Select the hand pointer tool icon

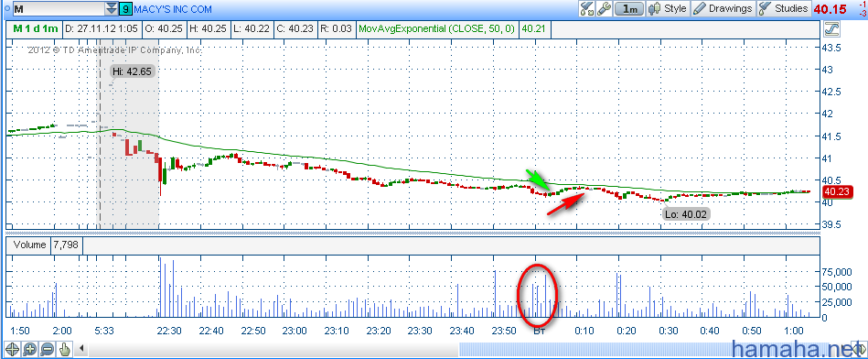coord(65,349)
